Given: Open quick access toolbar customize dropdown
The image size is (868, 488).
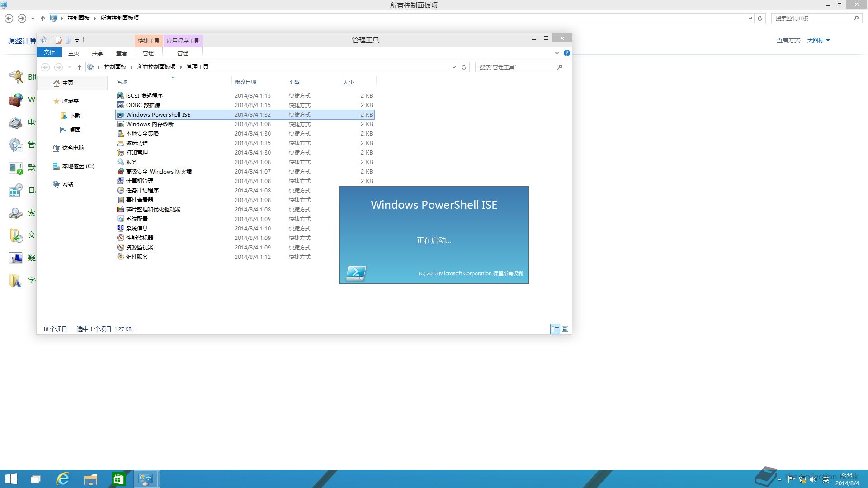Looking at the screenshot, I should [x=77, y=41].
